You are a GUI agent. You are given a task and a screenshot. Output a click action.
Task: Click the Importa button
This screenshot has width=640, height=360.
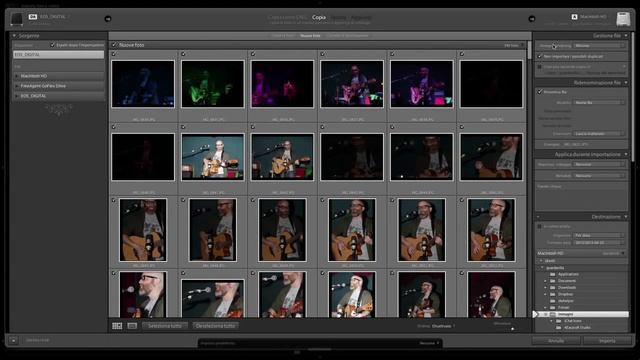point(607,340)
